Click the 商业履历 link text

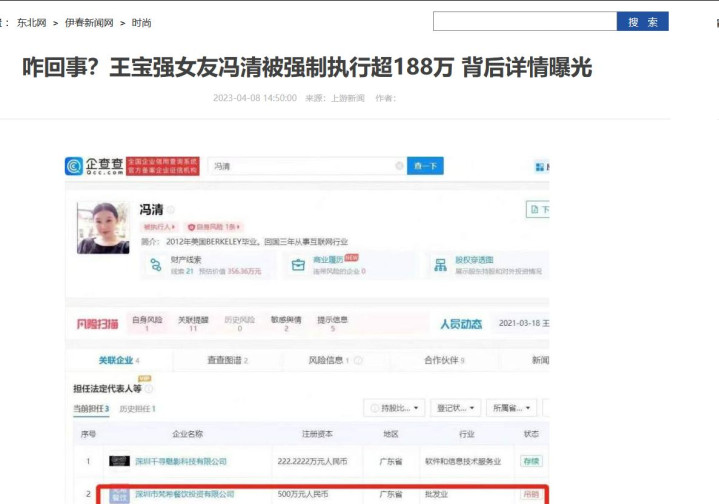[328, 260]
